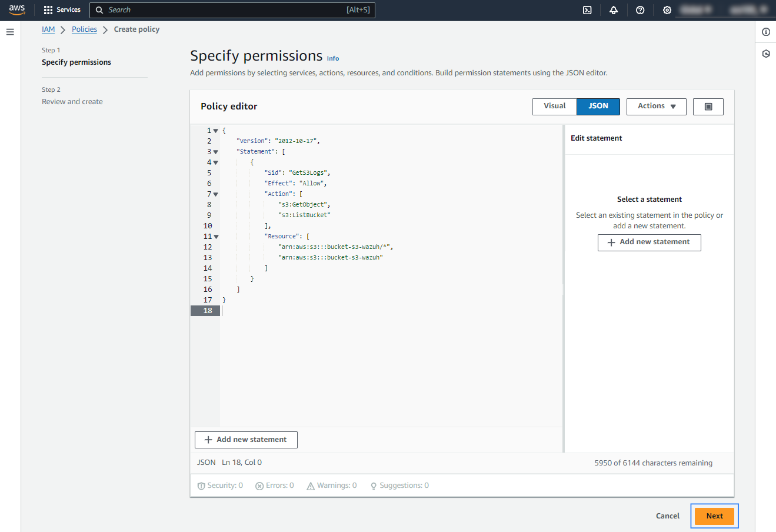Toggle the full-screen policy editor button

[x=708, y=107]
